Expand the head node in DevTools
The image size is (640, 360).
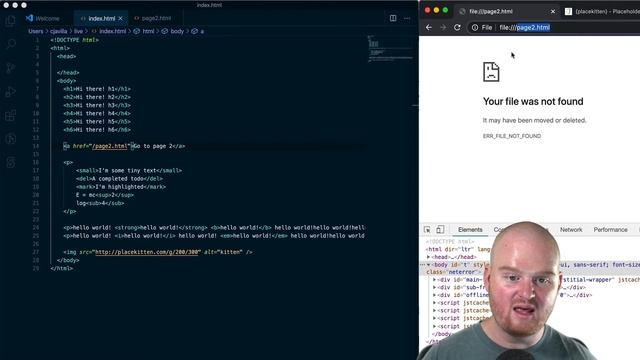click(428, 257)
